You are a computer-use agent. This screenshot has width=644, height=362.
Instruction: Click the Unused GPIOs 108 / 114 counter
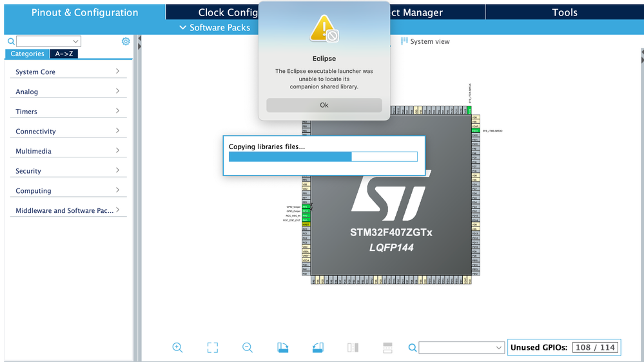(564, 348)
